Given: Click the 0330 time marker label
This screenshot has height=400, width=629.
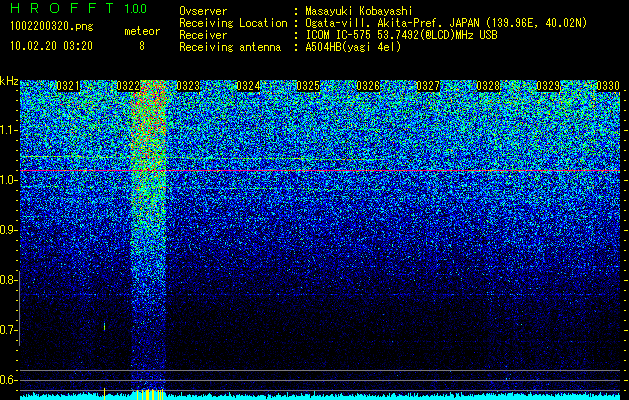Looking at the screenshot, I should (608, 86).
